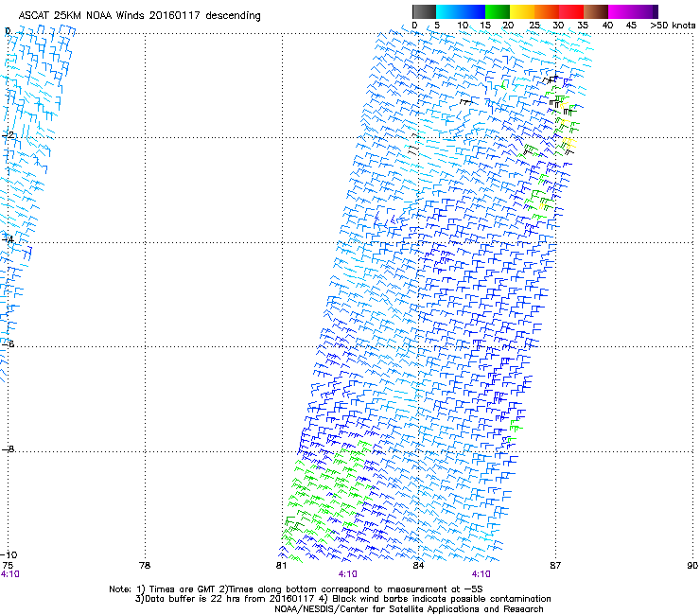Viewport: 700px width, 615px height.
Task: Click the 'NOAA/NESDIS/Center for Satellite Applications and Research' credit
Action: coord(409,609)
